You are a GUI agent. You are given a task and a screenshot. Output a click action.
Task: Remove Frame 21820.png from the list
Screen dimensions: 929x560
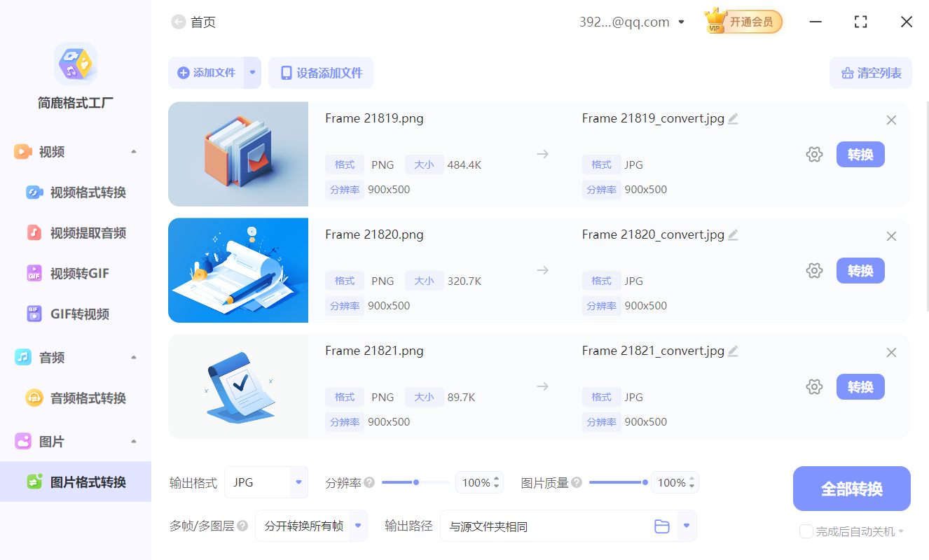[890, 236]
